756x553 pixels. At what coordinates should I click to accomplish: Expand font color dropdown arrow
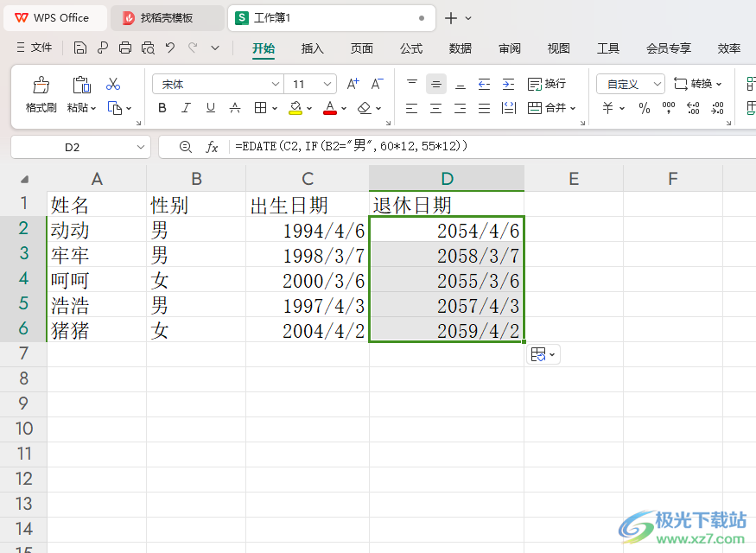[x=344, y=109]
